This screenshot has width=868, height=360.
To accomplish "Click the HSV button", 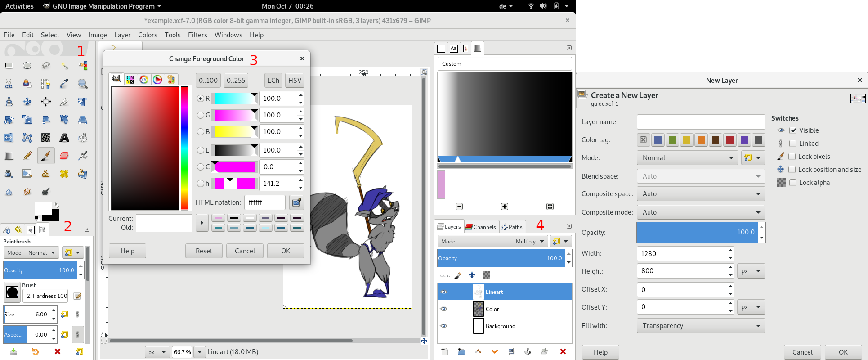I will click(295, 81).
